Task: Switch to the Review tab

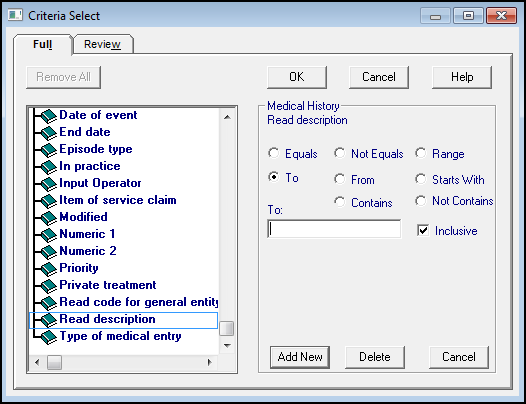Action: (102, 44)
